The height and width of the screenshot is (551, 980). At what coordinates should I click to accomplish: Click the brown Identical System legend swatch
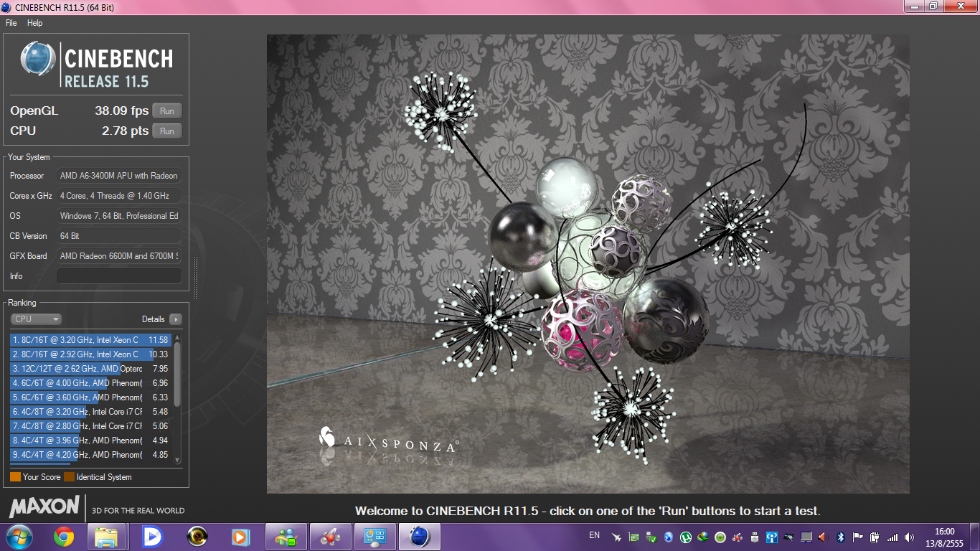coord(69,477)
